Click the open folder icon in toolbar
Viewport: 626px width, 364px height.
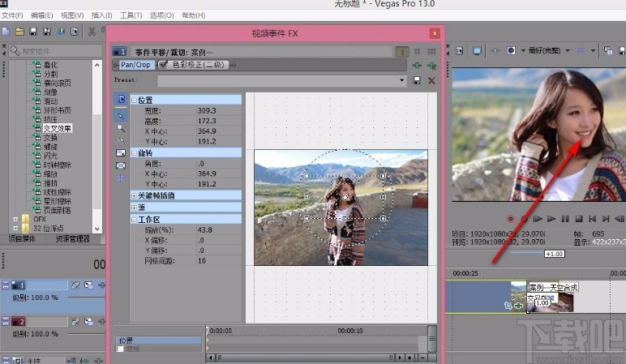tap(19, 32)
